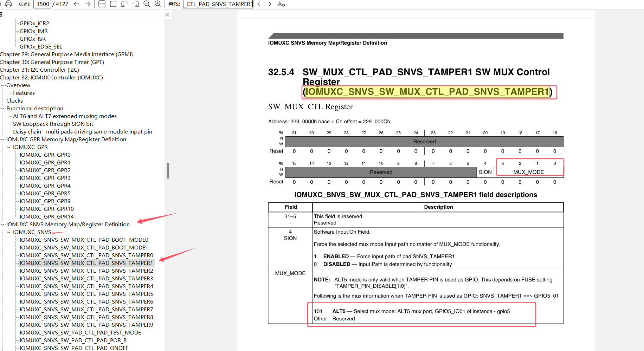This screenshot has height=351, width=644.
Task: Open SW_PAD_CTL_PAD_TEST_MODE bookmark
Action: 80,333
